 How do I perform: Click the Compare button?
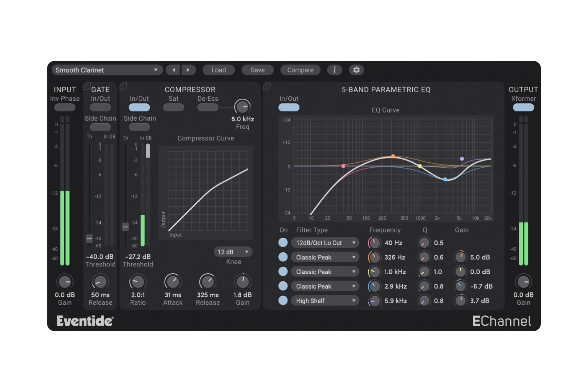coord(300,70)
